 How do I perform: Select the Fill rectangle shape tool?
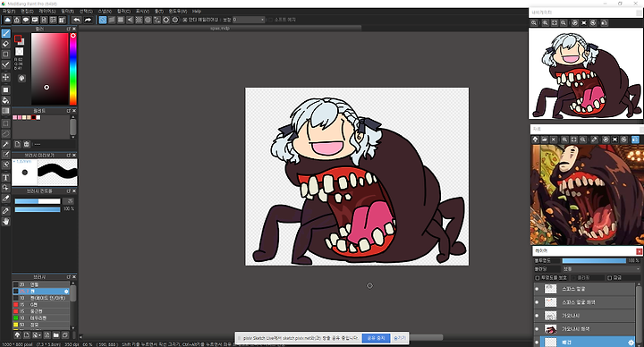tap(5, 90)
